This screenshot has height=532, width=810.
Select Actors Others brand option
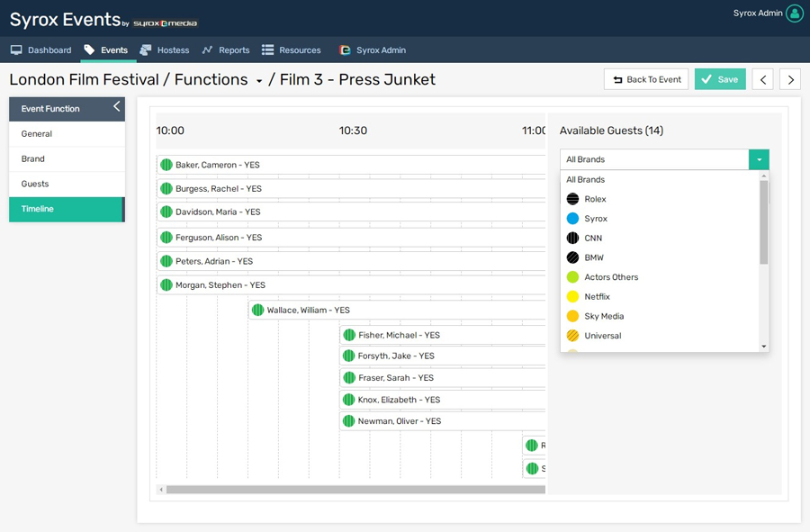coord(661,277)
